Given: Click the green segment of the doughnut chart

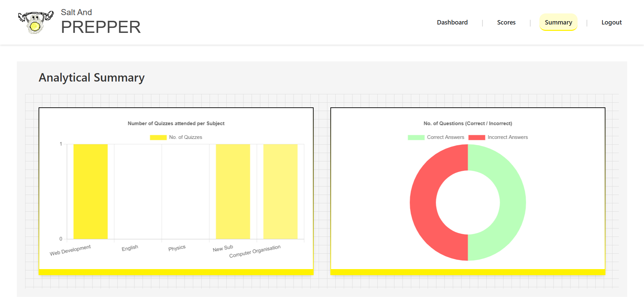Looking at the screenshot, I should pos(513,203).
